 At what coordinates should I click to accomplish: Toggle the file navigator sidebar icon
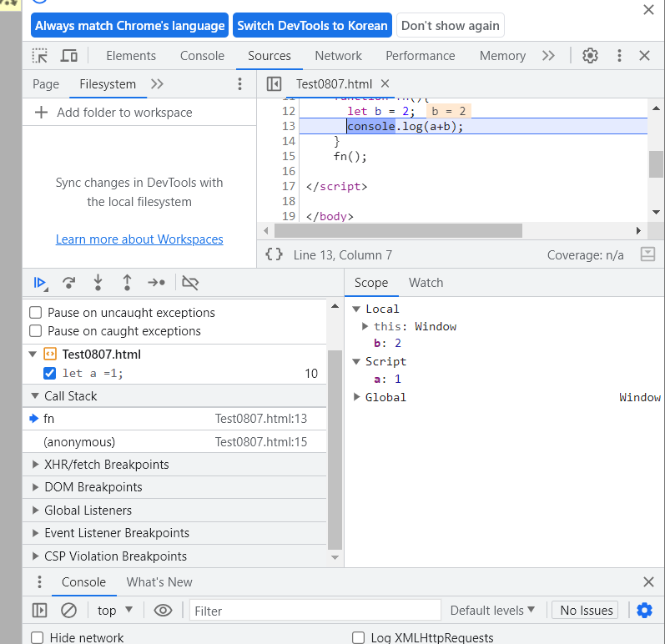pos(274,84)
